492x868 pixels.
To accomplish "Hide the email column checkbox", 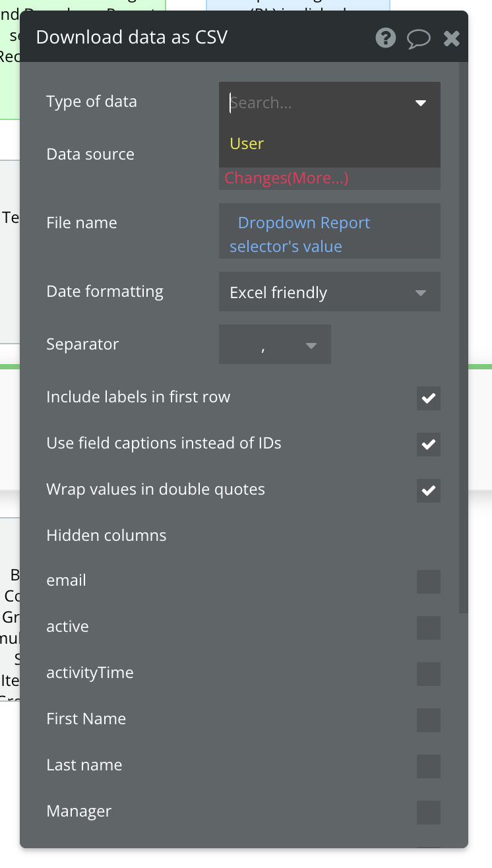I will 429,582.
